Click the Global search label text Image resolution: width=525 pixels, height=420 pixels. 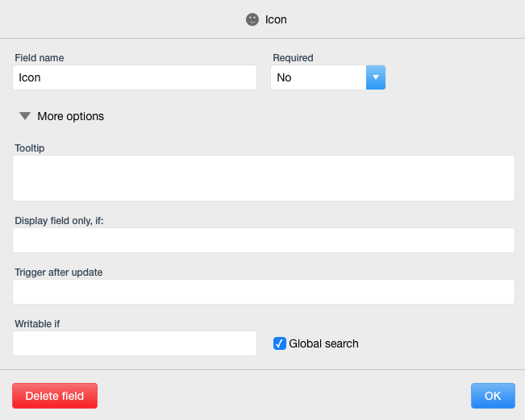[323, 343]
